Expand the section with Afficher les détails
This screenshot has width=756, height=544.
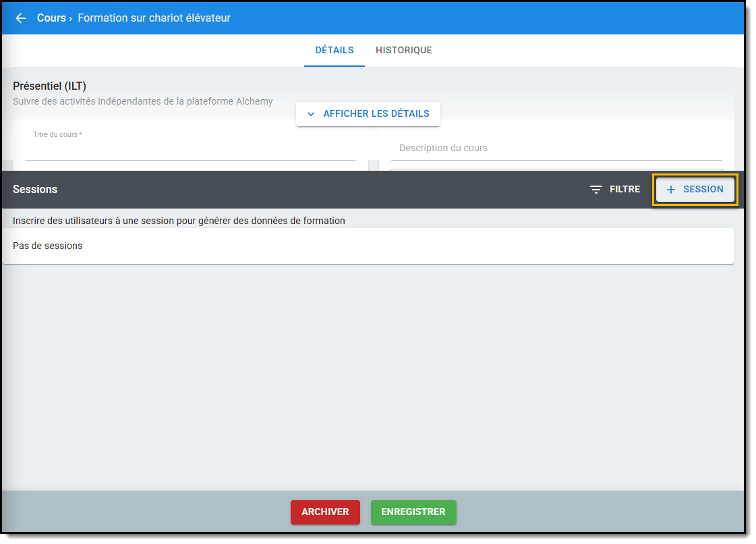coord(368,114)
